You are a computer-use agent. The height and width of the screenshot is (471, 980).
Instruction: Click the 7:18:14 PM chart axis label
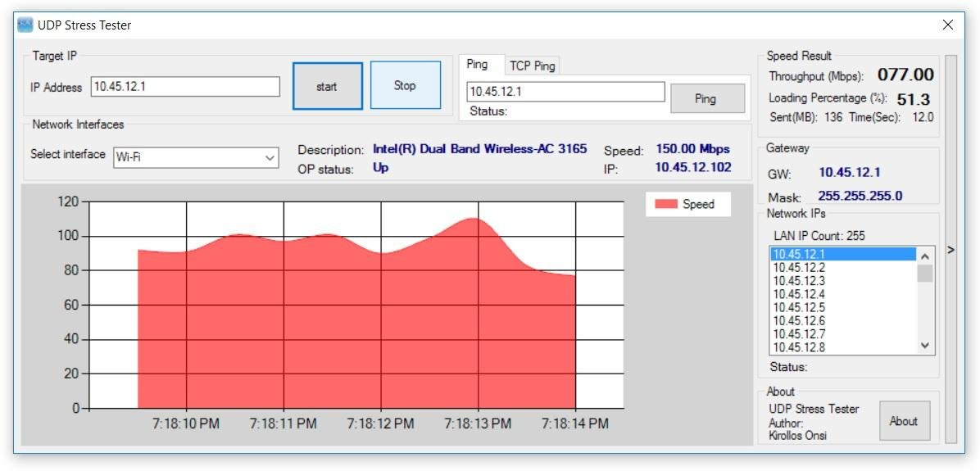tap(575, 423)
